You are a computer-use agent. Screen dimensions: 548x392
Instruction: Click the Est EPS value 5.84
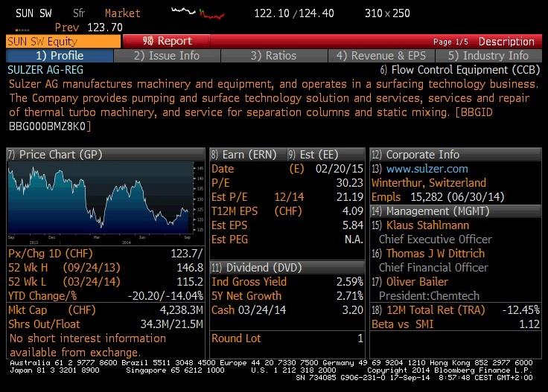[x=353, y=225]
